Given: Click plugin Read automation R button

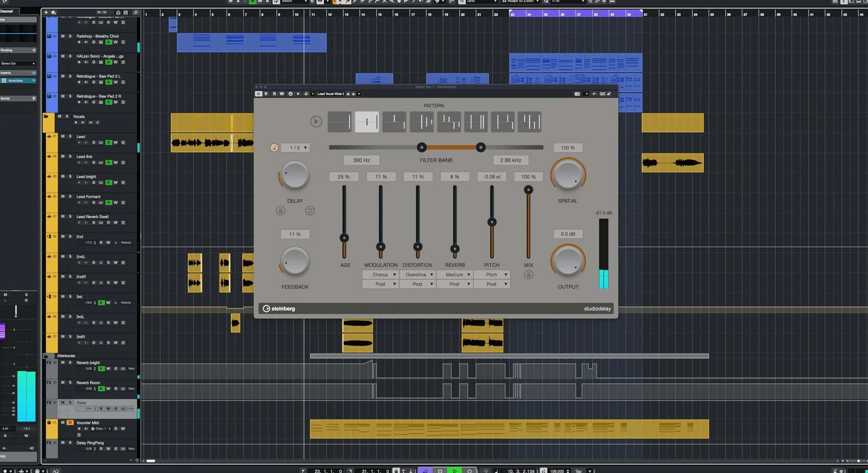Looking at the screenshot, I should [274, 94].
